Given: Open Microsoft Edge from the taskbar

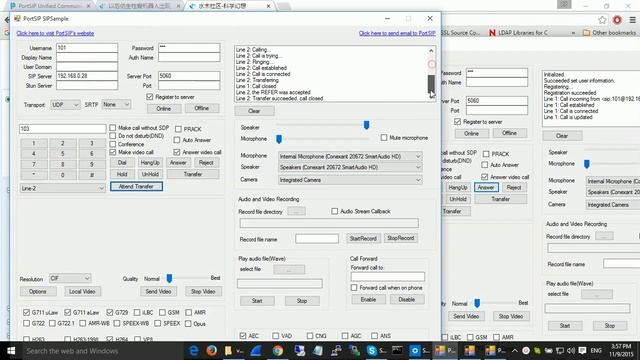Looking at the screenshot, I should pyautogui.click(x=193, y=351).
